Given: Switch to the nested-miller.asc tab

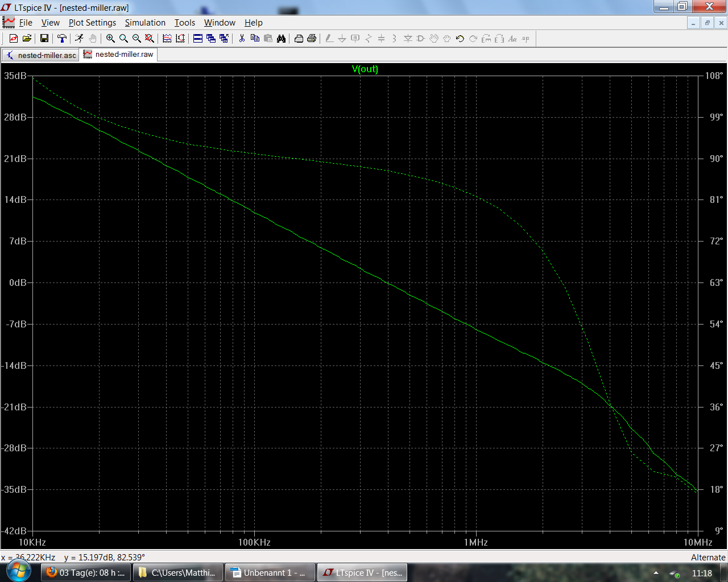Looking at the screenshot, I should coord(41,55).
